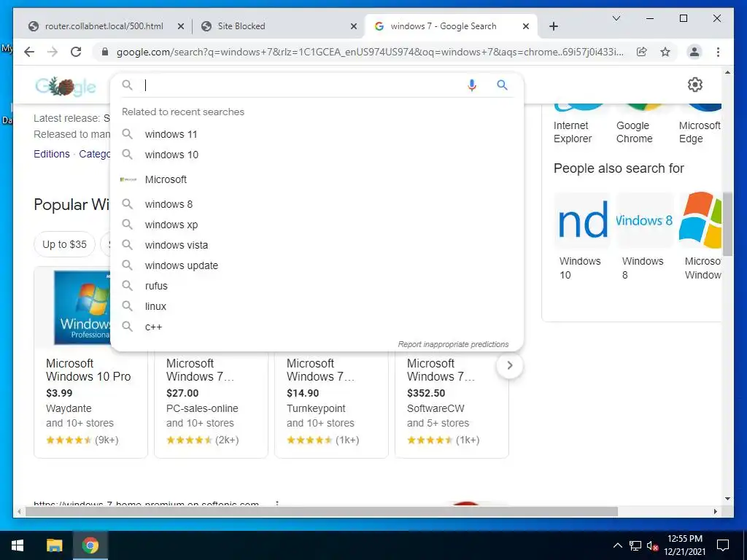Share this page using the share icon
The image size is (747, 560).
pos(642,52)
